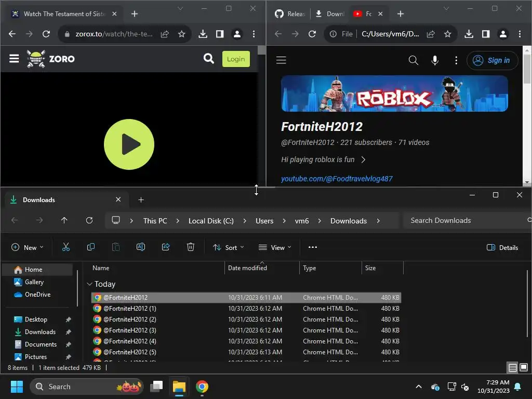Go up one folder level
Image resolution: width=532 pixels, height=399 pixels.
point(64,220)
